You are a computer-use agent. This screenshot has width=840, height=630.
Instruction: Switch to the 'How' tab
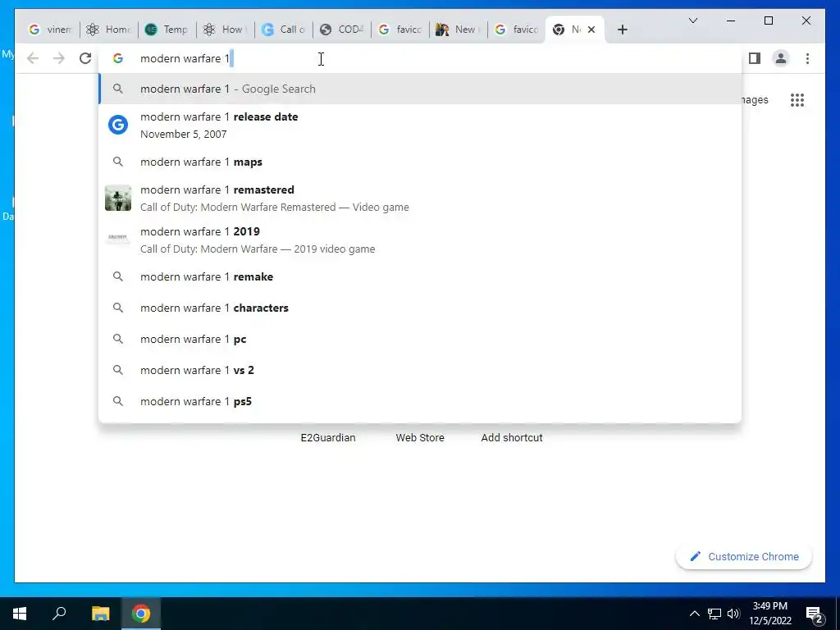click(226, 30)
